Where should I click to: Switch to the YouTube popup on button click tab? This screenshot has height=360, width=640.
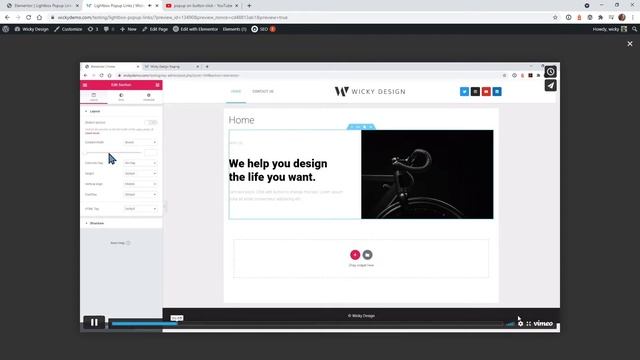click(202, 6)
